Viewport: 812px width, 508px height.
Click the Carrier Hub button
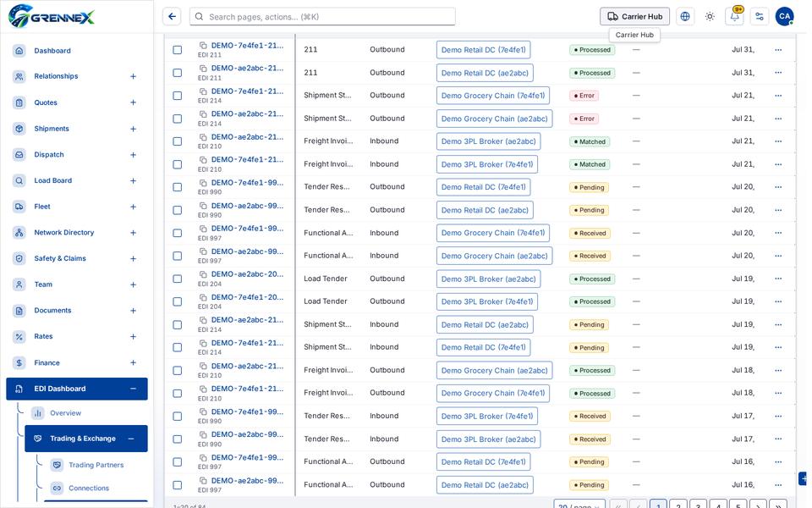[634, 17]
